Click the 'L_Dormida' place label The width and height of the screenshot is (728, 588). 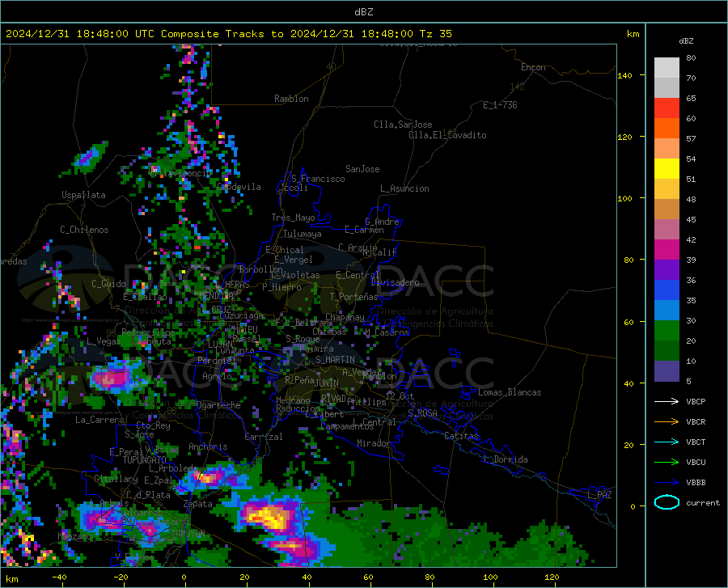505,459
